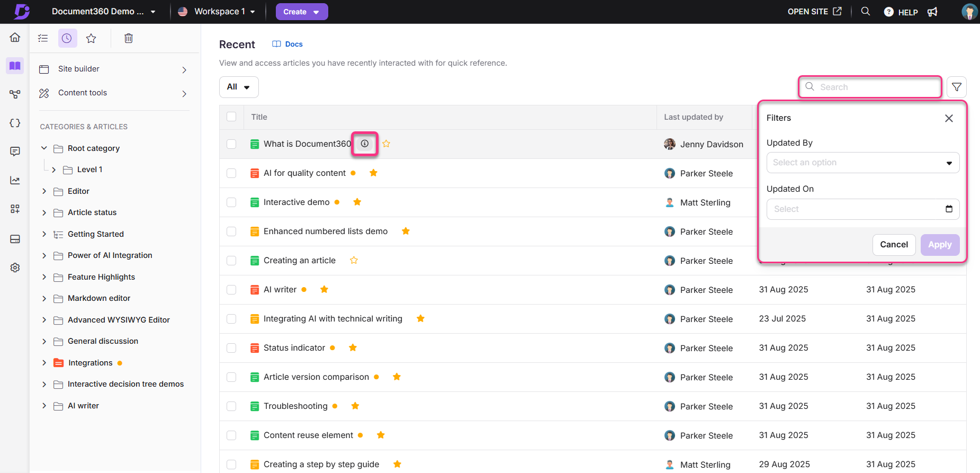Sort by the Title column header

[259, 117]
